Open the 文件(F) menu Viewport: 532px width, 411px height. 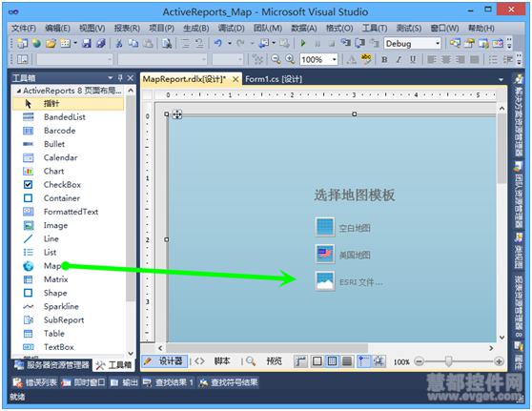click(x=24, y=29)
